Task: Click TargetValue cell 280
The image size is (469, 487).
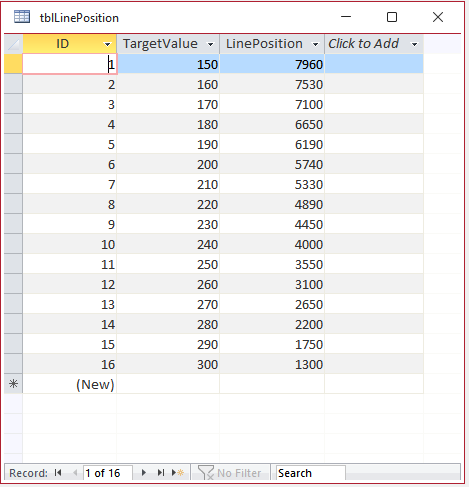Action: (168, 324)
